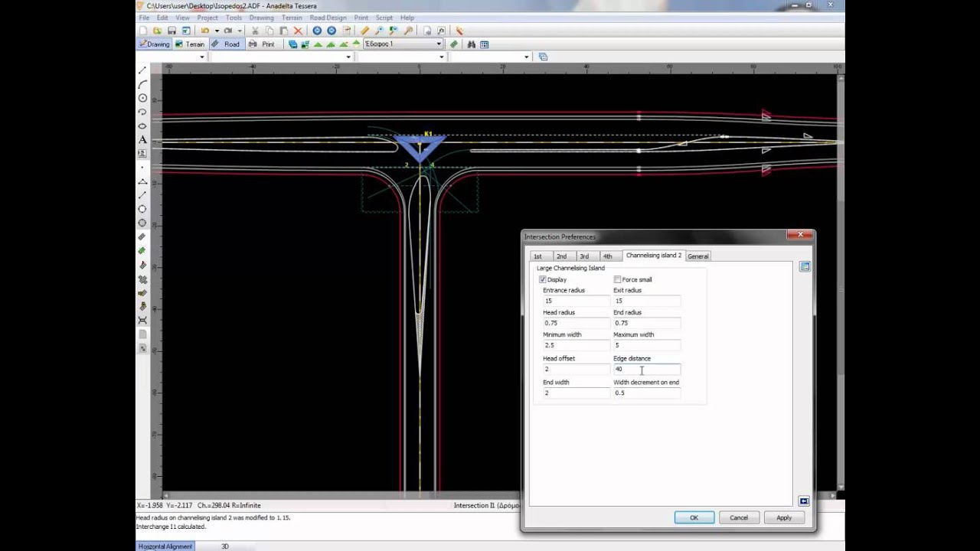Click the New file icon

(143, 31)
